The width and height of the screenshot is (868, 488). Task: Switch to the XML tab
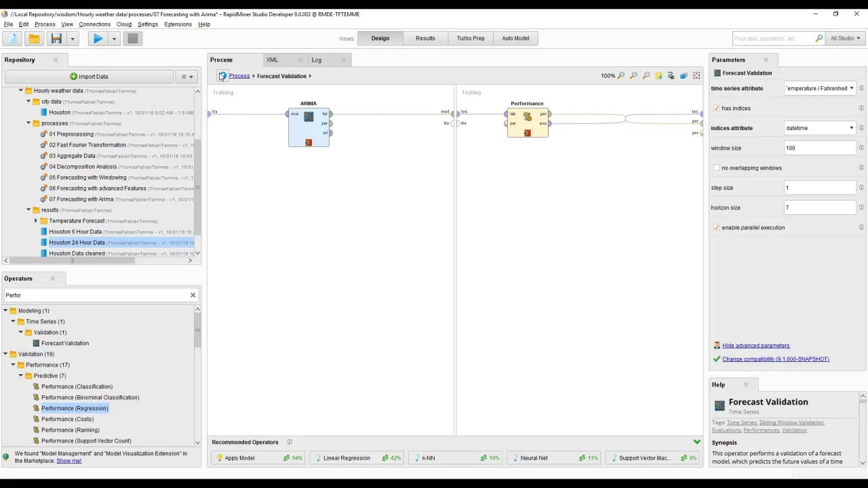tap(272, 60)
